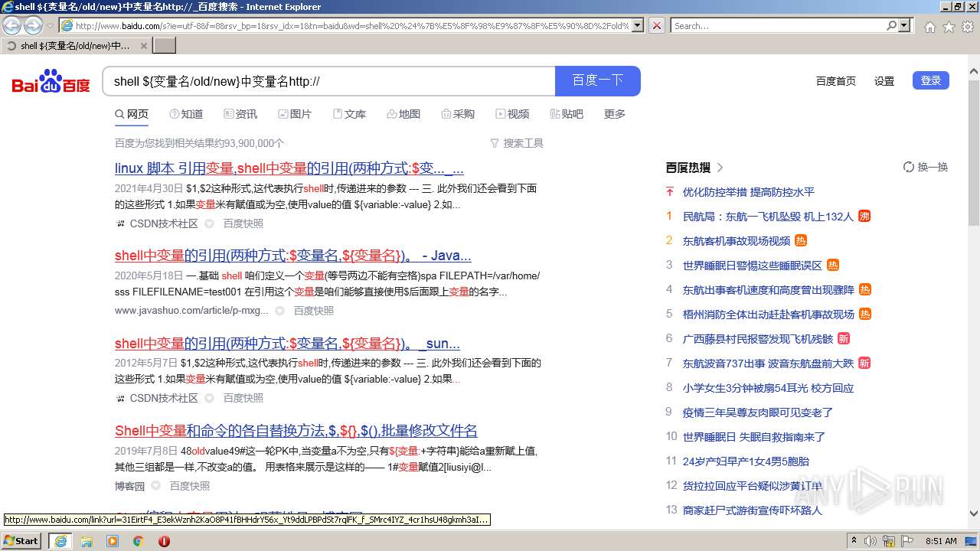Click 博客园 source link

(130, 486)
